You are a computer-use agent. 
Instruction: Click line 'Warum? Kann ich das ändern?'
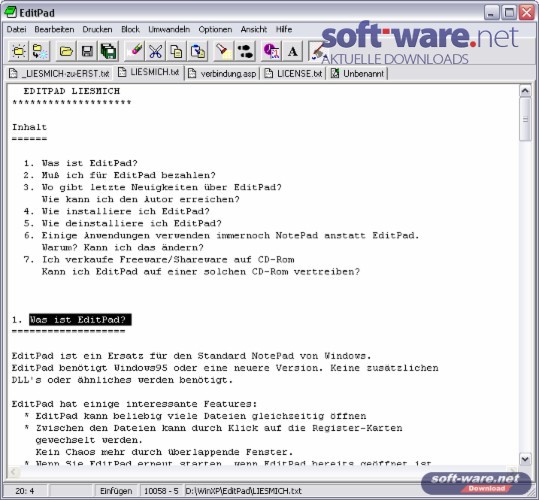[122, 247]
